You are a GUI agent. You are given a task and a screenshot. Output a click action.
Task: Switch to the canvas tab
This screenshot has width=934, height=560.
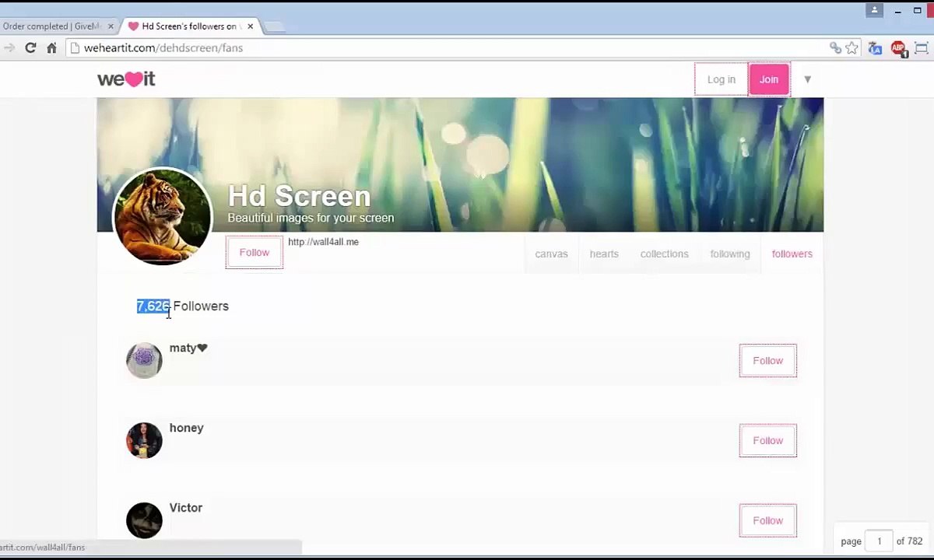pos(551,254)
